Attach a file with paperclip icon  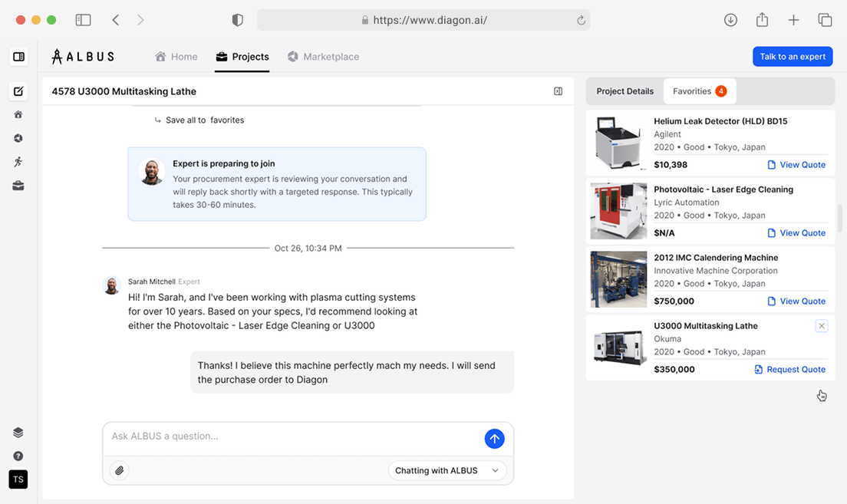[x=120, y=470]
